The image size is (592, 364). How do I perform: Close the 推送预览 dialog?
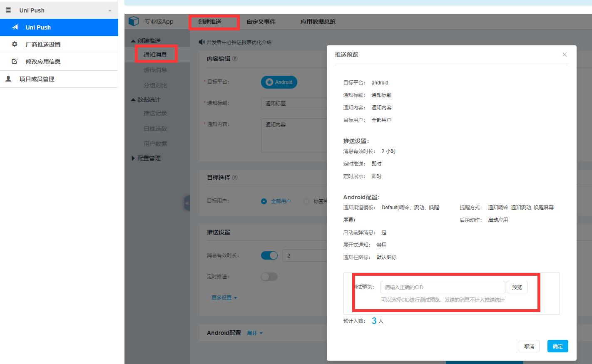(565, 54)
